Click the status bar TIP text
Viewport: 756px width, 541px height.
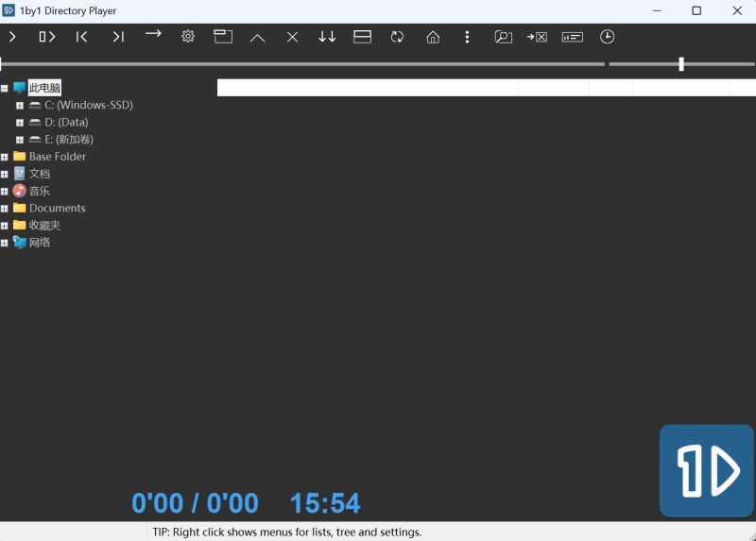tap(287, 532)
